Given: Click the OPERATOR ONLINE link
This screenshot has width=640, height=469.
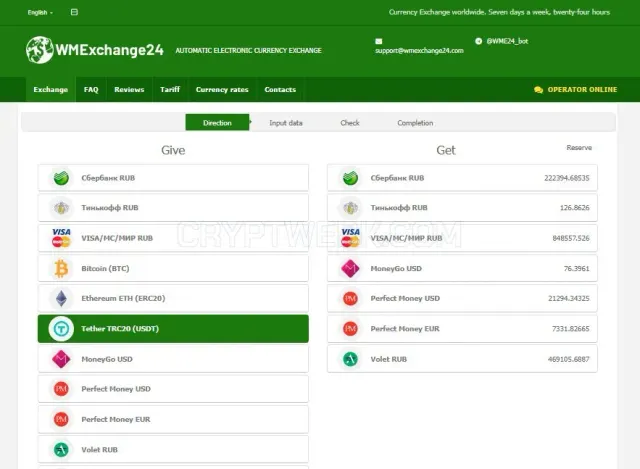Looking at the screenshot, I should 582,89.
